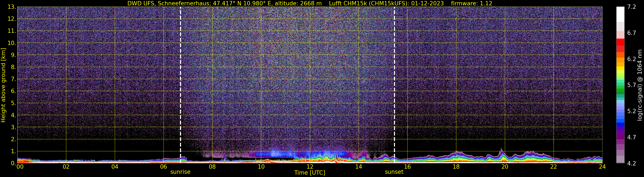Screen dimensions: 644x177
Task: Click the x-axis tick label '22'
Action: [x=554, y=167]
